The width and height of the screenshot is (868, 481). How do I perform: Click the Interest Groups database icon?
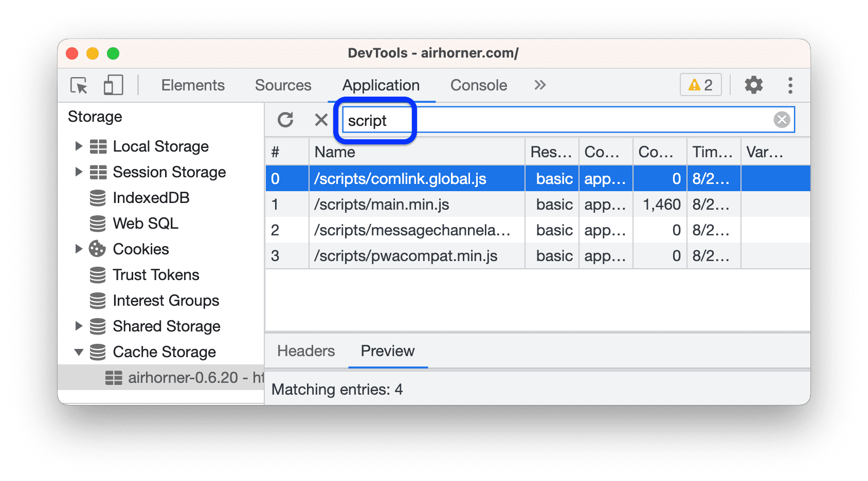(98, 300)
